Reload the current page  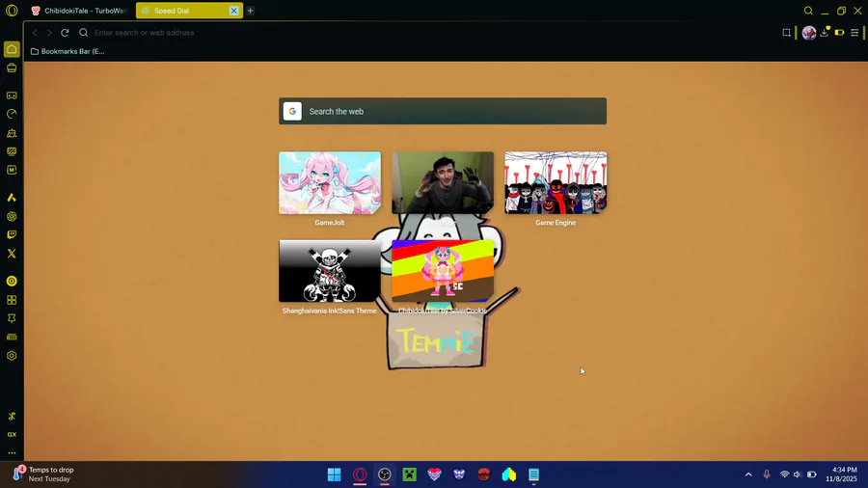[65, 33]
